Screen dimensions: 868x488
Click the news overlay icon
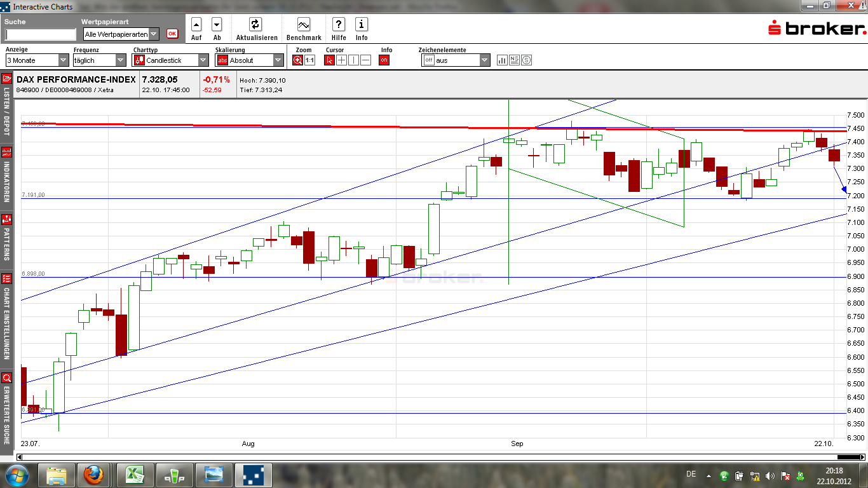514,60
